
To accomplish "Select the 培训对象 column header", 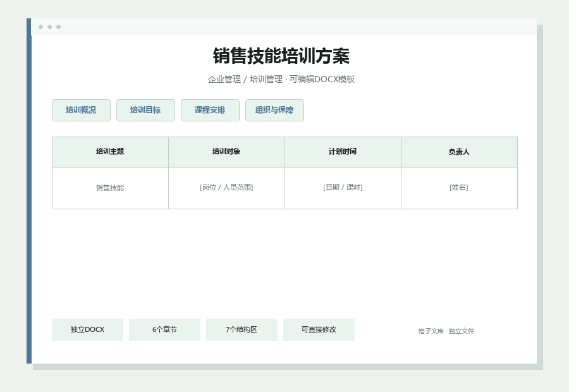I will [226, 152].
